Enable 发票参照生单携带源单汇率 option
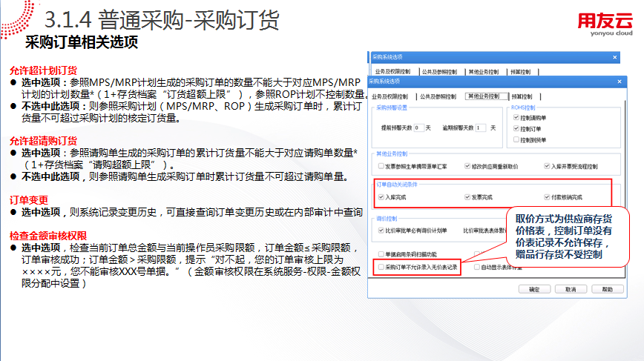The image size is (644, 361). point(381,166)
